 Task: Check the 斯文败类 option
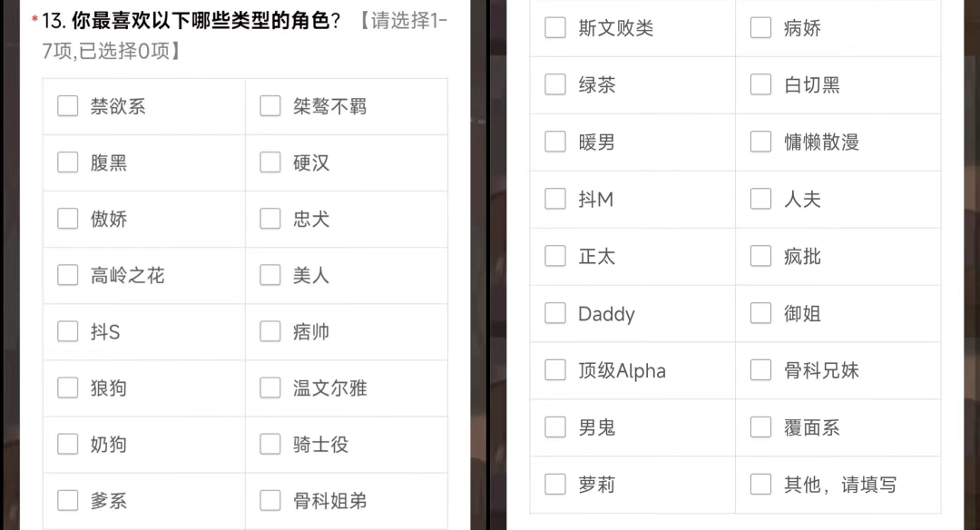[x=555, y=28]
